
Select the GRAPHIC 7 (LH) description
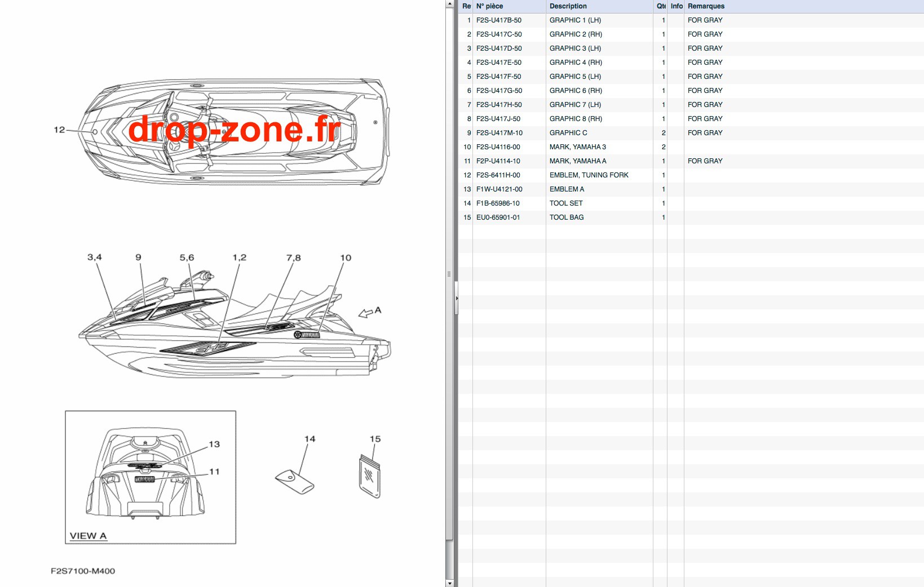pos(575,105)
